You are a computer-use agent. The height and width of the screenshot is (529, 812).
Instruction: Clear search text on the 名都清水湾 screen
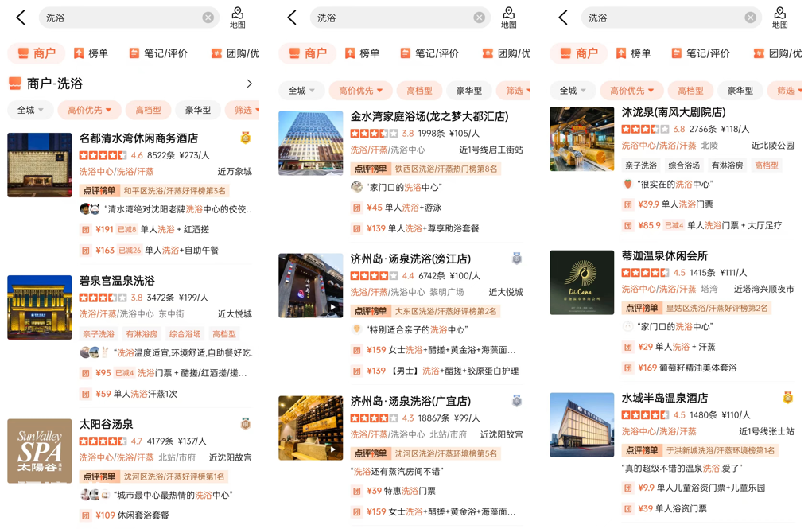tap(208, 18)
